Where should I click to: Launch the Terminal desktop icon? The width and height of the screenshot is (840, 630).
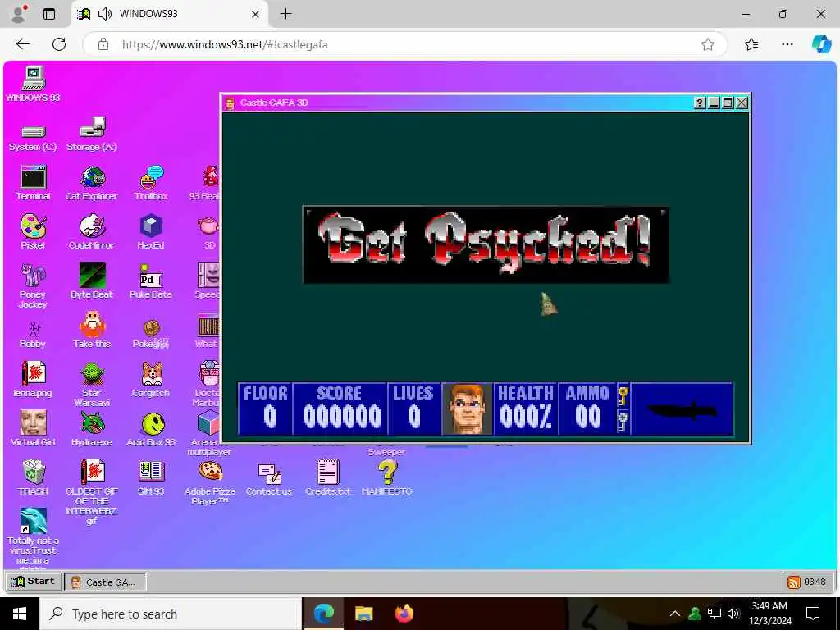click(33, 183)
